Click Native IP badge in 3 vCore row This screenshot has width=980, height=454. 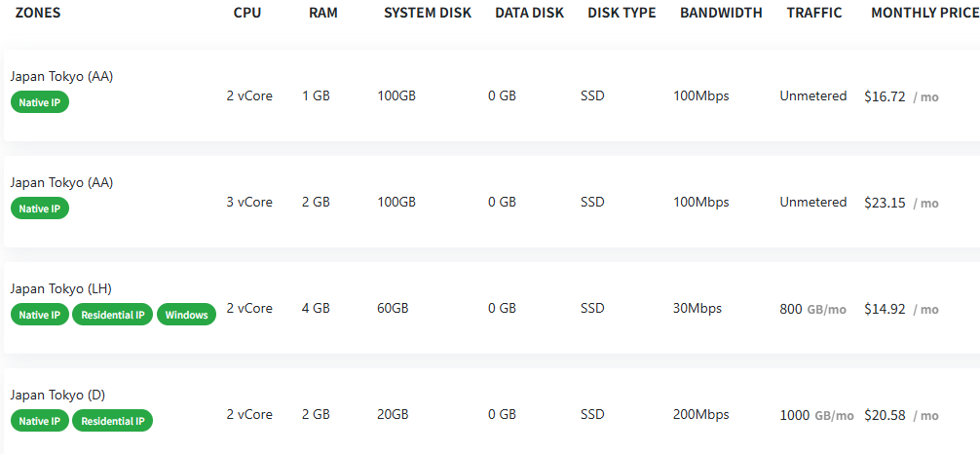[40, 208]
